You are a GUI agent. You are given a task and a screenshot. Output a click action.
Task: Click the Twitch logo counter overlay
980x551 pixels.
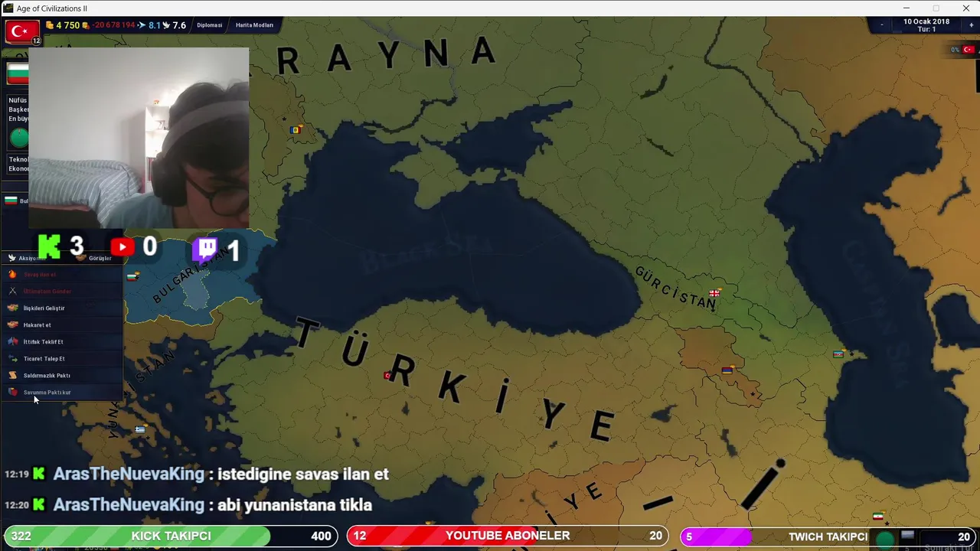(205, 249)
